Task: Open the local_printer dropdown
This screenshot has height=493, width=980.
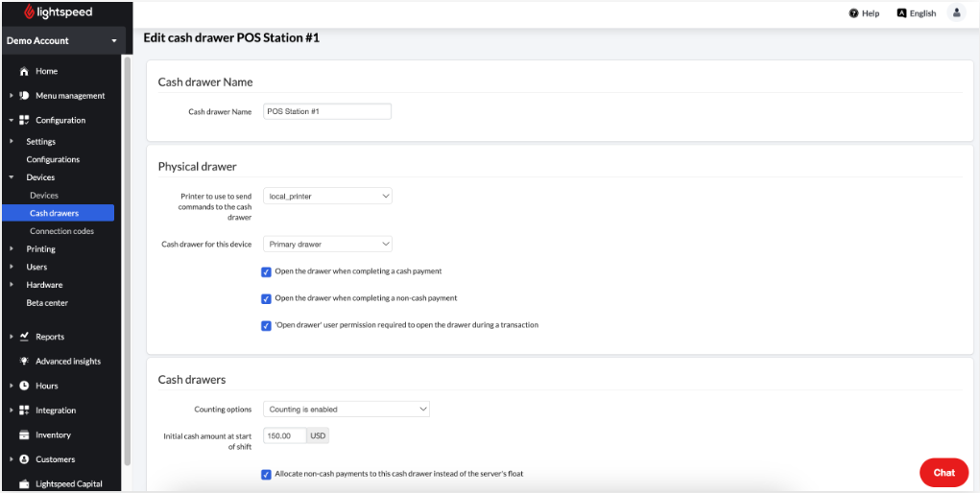Action: point(327,196)
